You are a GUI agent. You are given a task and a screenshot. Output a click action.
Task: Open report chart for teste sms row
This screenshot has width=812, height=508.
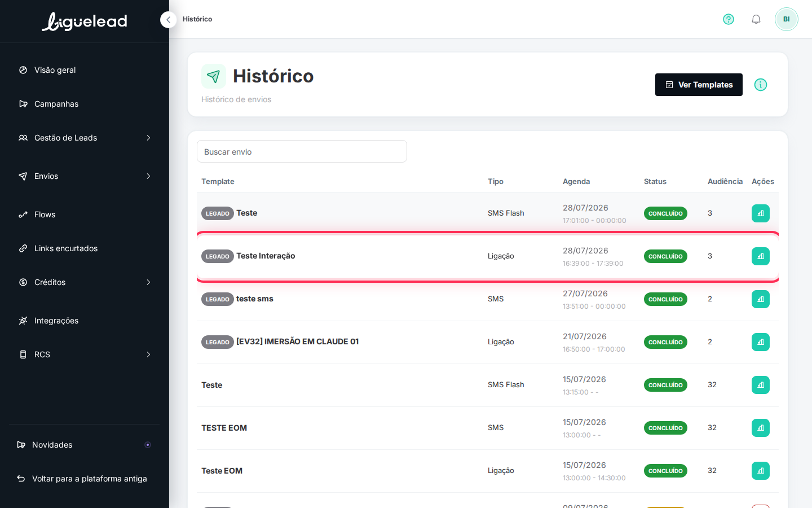click(761, 299)
